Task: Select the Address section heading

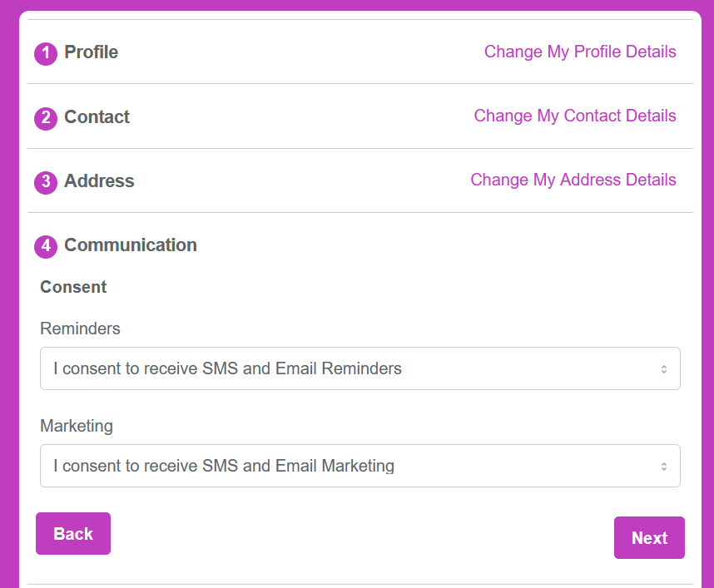Action: 99,181
